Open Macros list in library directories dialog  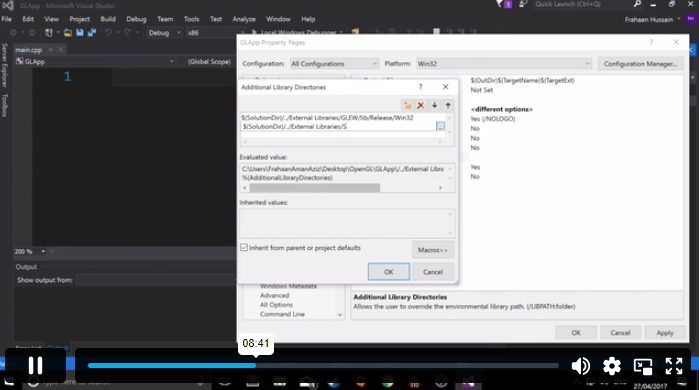(433, 250)
